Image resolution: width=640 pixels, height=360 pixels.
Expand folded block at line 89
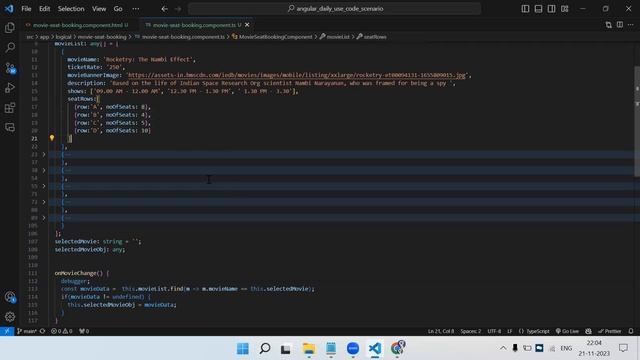44,218
